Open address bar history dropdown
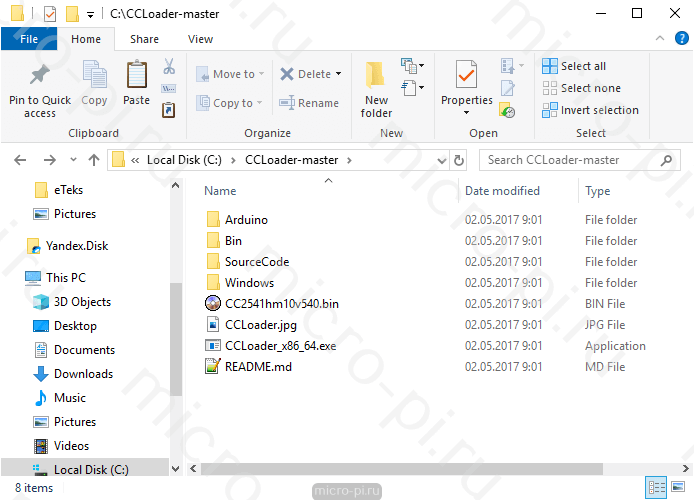The height and width of the screenshot is (500, 694). [439, 160]
